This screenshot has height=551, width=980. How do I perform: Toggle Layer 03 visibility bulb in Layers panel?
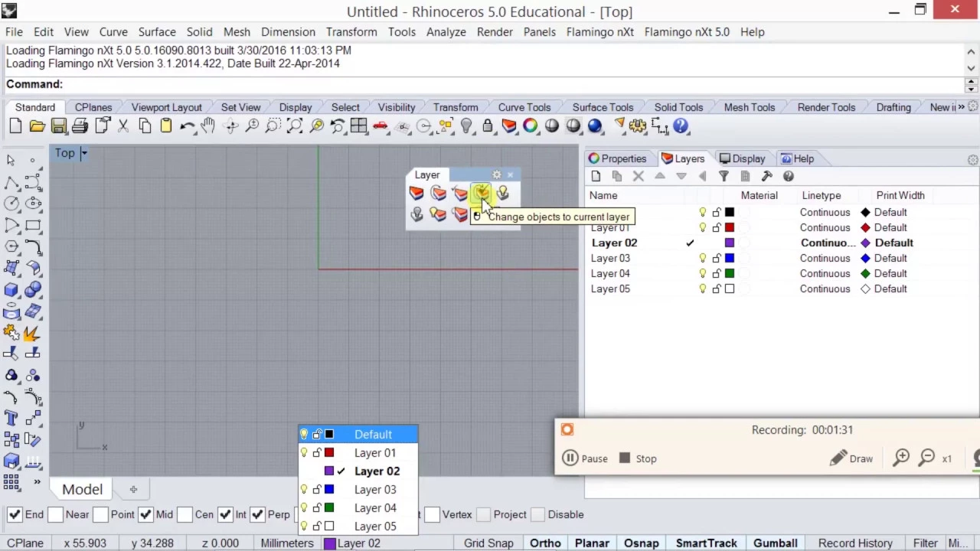pos(703,258)
